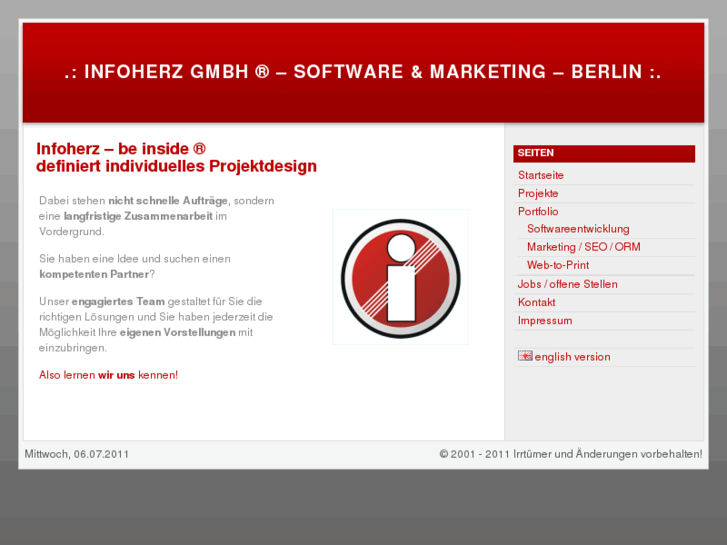Click the bold text 'nicht schnelle Aufträge'
Image resolution: width=727 pixels, height=545 pixels.
[x=168, y=201]
